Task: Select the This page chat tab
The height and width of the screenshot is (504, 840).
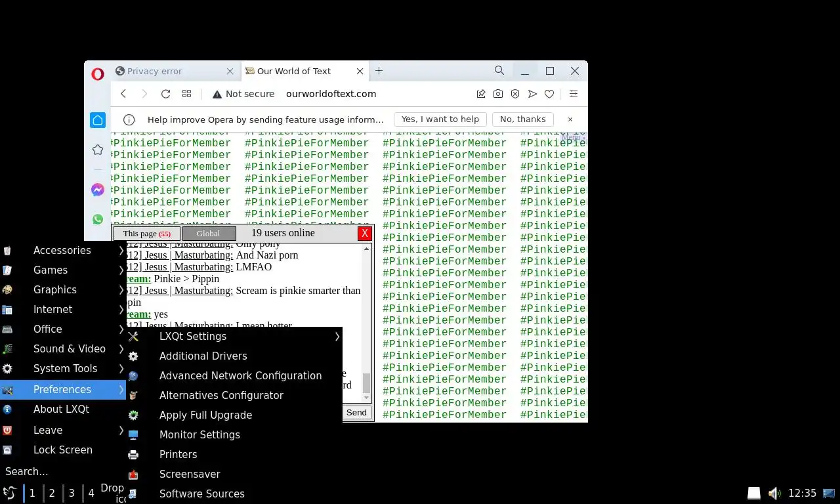Action: pyautogui.click(x=147, y=234)
